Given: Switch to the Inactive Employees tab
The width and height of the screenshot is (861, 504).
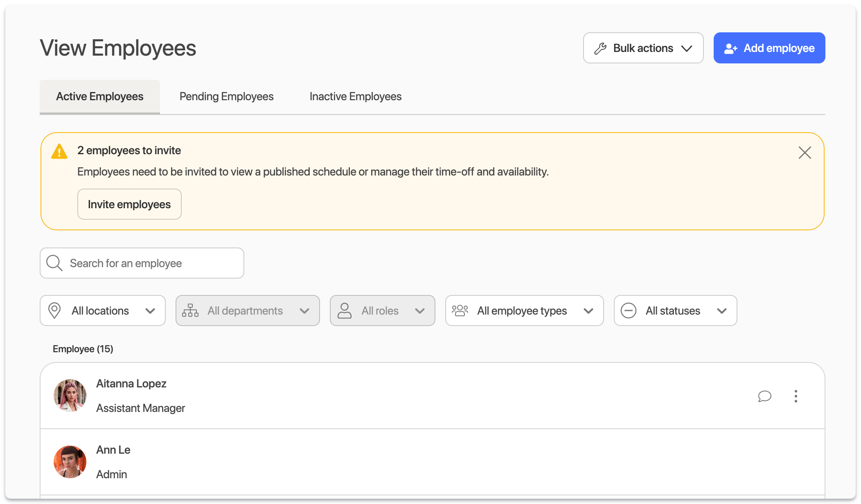Looking at the screenshot, I should [x=355, y=97].
